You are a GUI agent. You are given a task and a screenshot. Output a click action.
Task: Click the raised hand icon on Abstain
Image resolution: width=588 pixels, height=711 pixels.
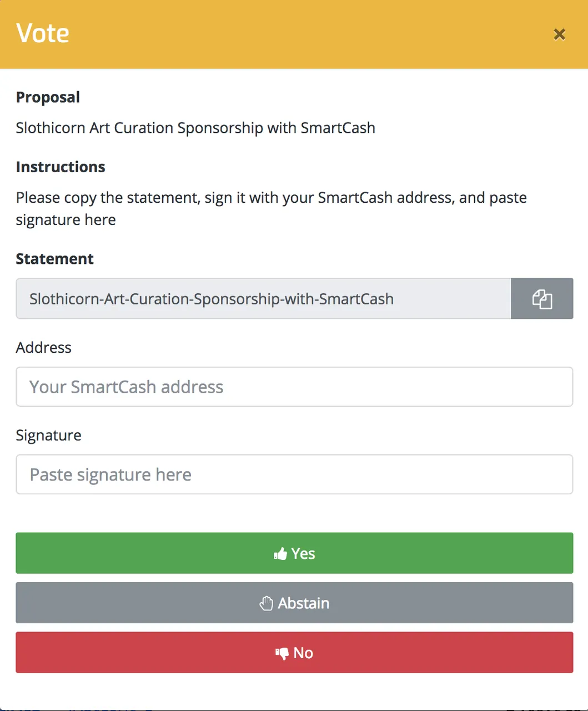[x=267, y=603]
